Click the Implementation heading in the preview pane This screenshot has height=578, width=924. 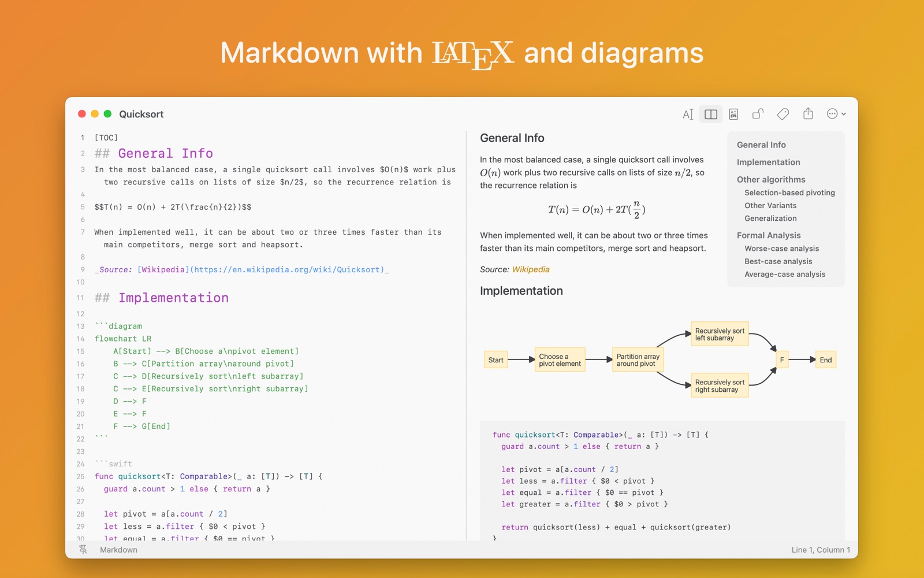(521, 291)
